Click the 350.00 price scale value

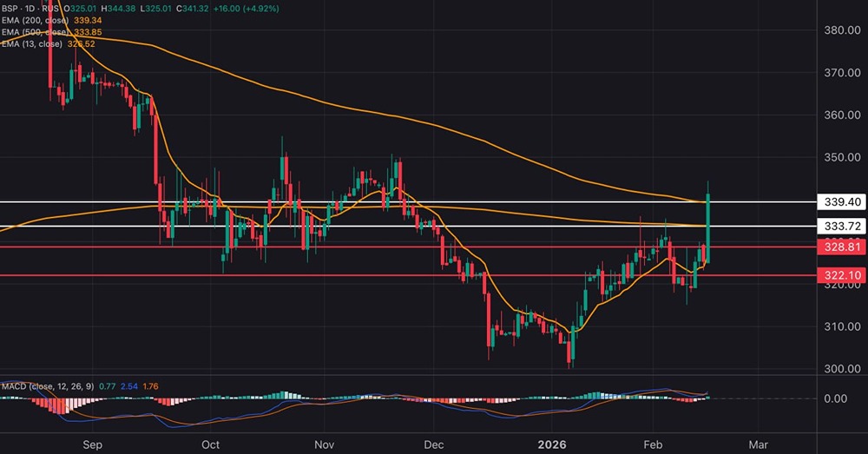[x=842, y=157]
